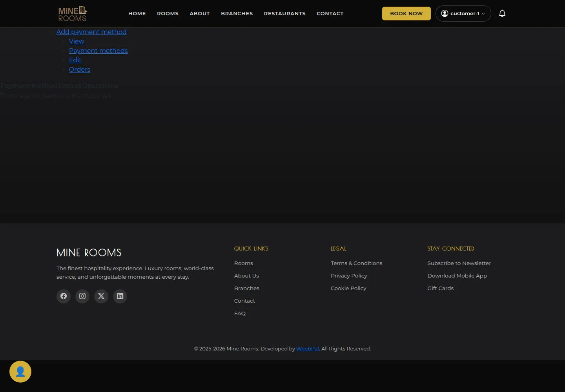The width and height of the screenshot is (565, 392).
Task: Open the Gift Cards link
Action: (x=440, y=288)
